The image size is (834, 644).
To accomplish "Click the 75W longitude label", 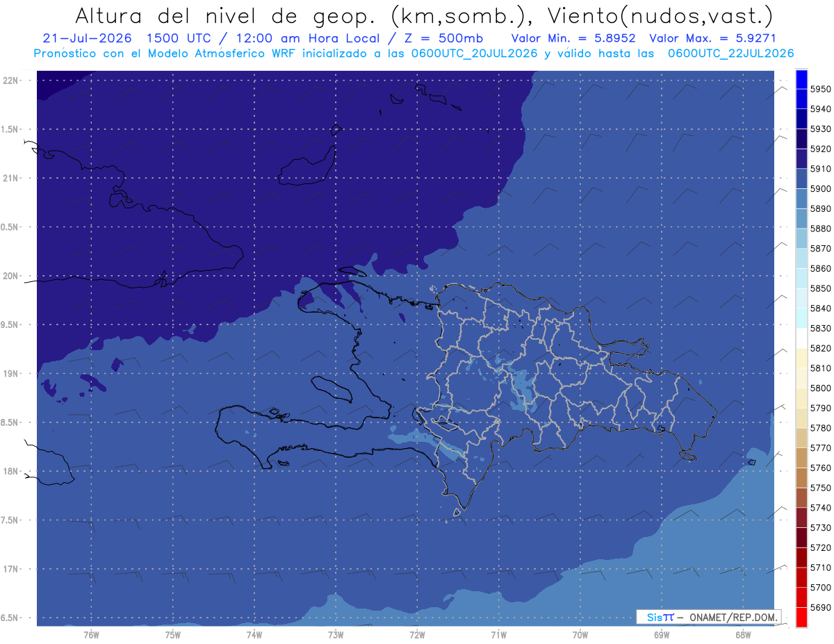I will pos(173,636).
